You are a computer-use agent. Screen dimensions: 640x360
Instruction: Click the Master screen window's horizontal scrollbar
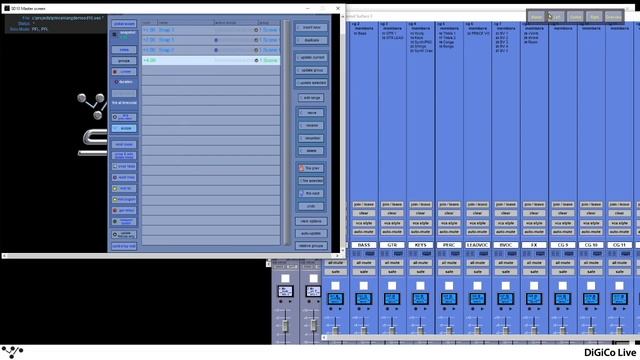point(171,256)
